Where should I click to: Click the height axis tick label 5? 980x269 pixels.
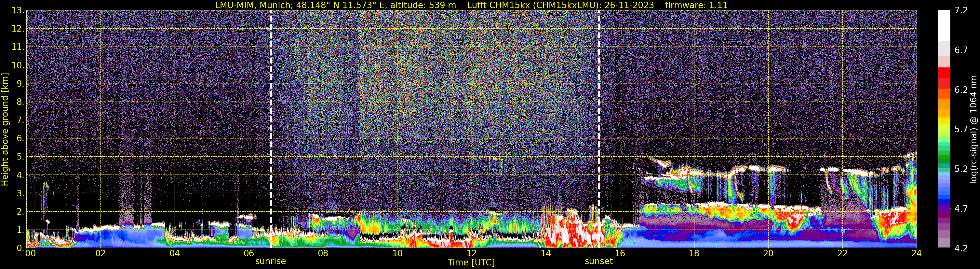pyautogui.click(x=20, y=157)
